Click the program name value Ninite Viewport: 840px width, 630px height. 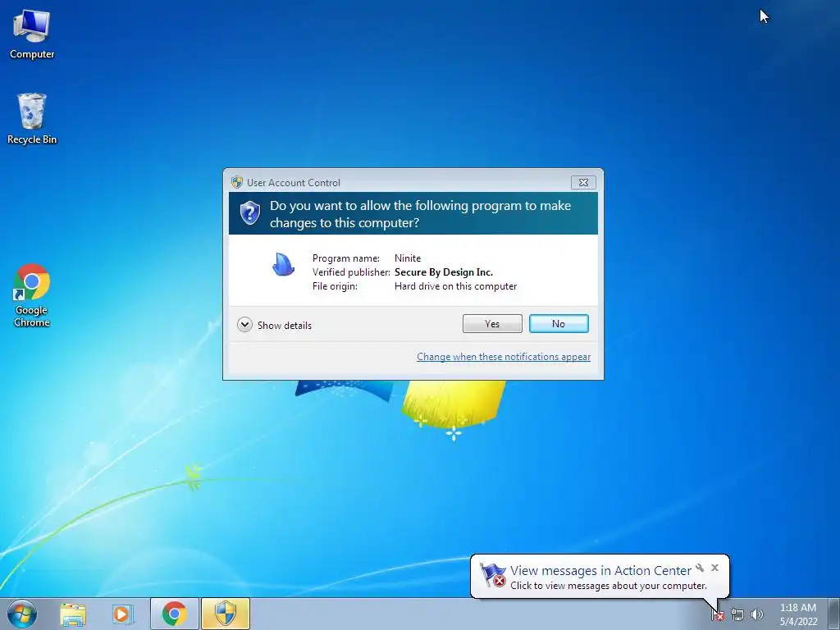[x=408, y=258]
